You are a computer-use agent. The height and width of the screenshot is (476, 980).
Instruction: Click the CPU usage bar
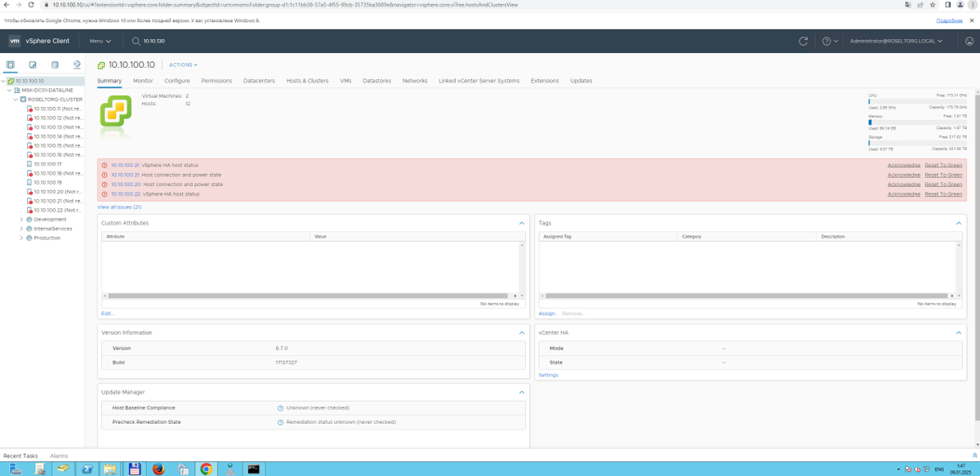917,101
